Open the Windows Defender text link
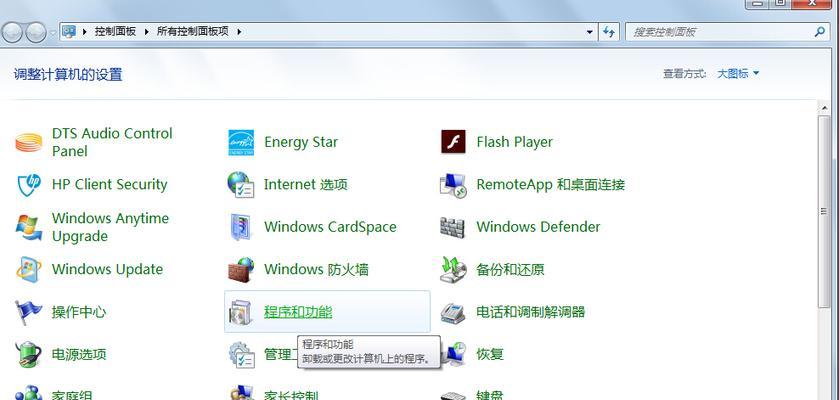839x400 pixels. (538, 227)
